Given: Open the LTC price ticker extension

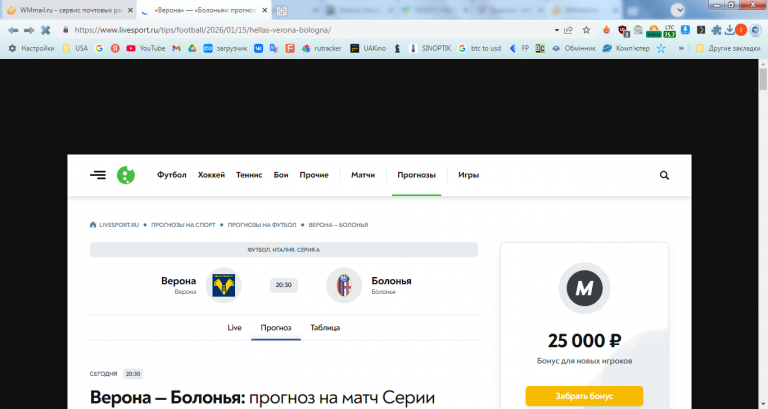Looking at the screenshot, I should click(670, 31).
